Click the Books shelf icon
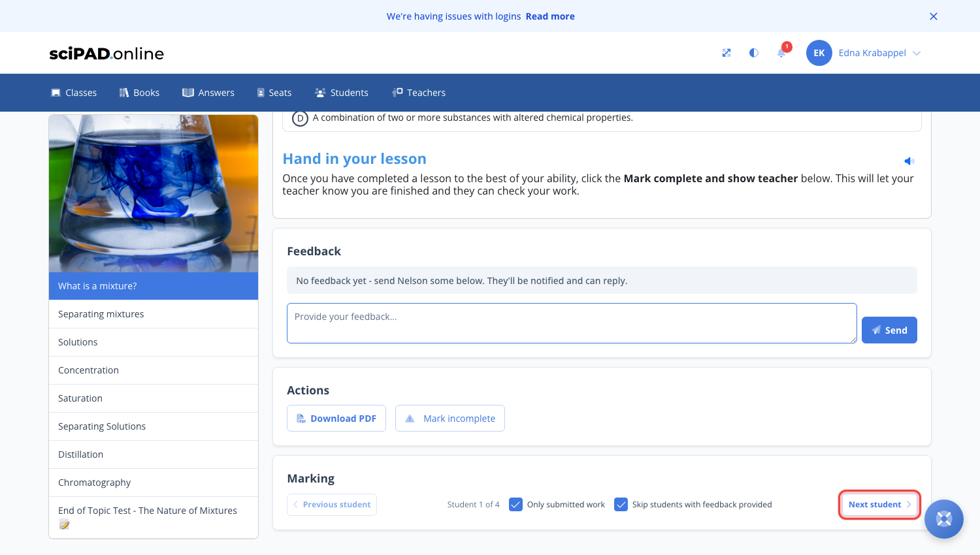Screen dimensions: 980x555 (x=124, y=93)
